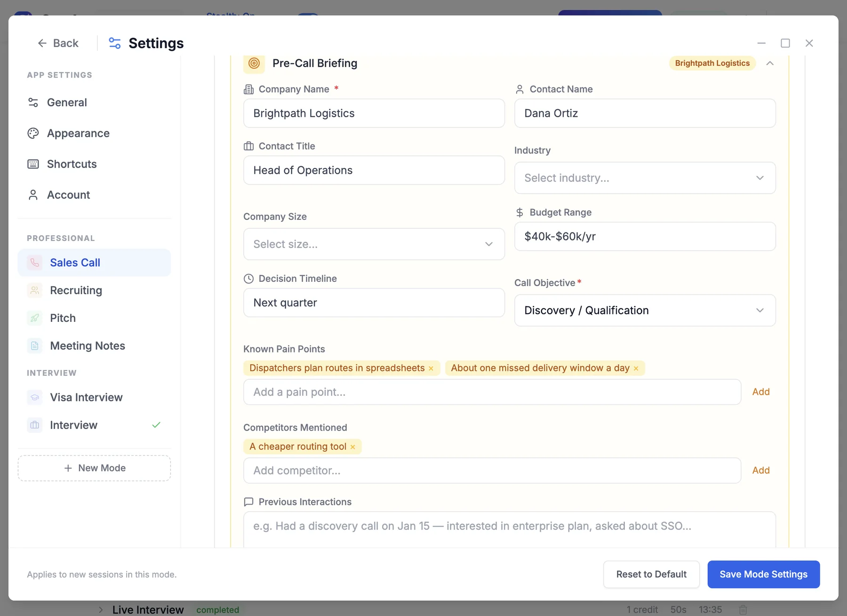Remove the 'A cheaper routing tool' tag
This screenshot has width=847, height=616.
coord(353,447)
